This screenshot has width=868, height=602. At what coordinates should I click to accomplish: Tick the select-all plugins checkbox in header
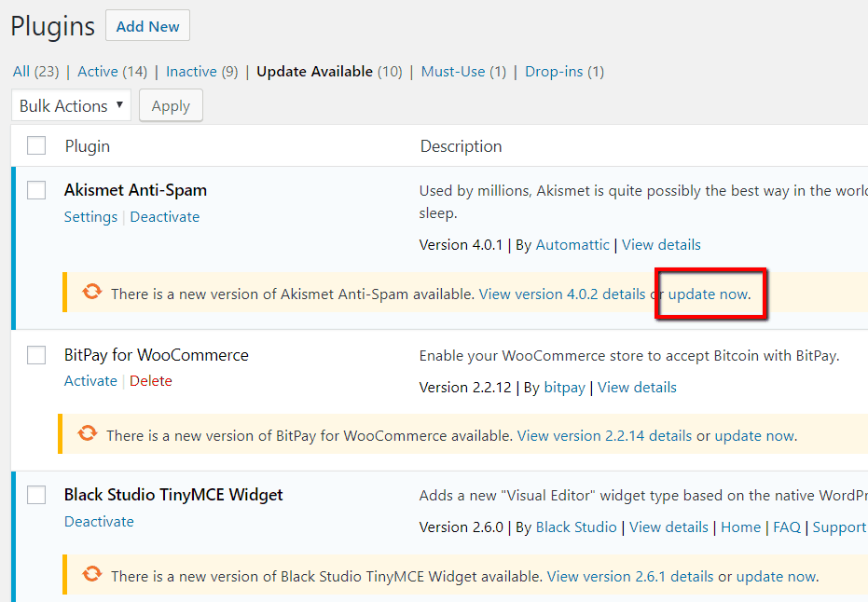point(36,145)
